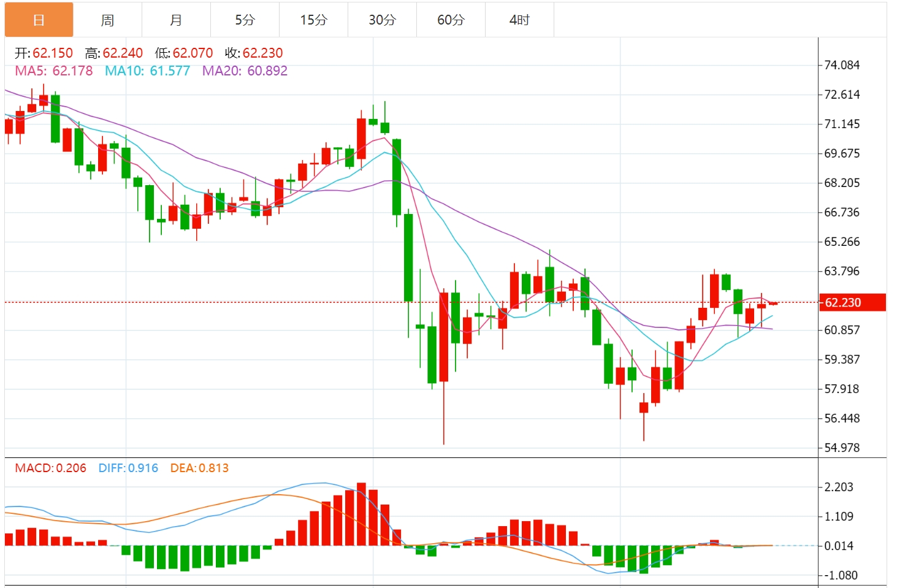Open the 60分 timeframe tab
Screen dimensions: 897x588
pos(451,20)
